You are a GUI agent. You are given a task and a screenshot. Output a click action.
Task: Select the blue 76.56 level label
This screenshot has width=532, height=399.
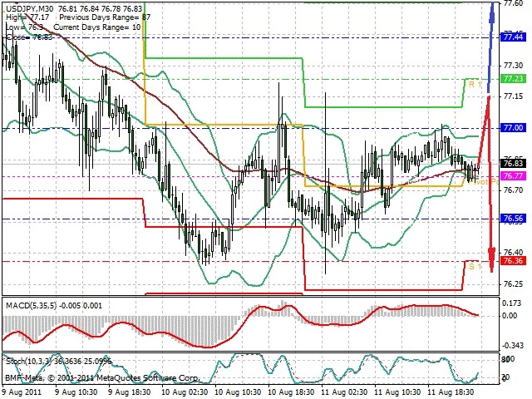click(514, 218)
